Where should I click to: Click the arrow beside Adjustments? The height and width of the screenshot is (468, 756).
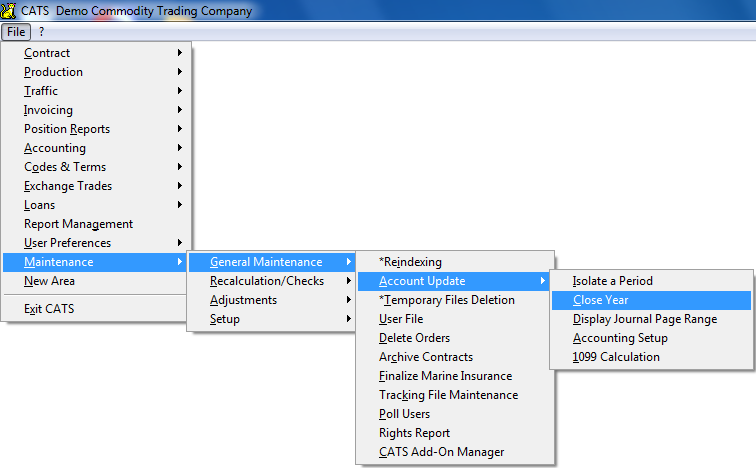tap(349, 300)
